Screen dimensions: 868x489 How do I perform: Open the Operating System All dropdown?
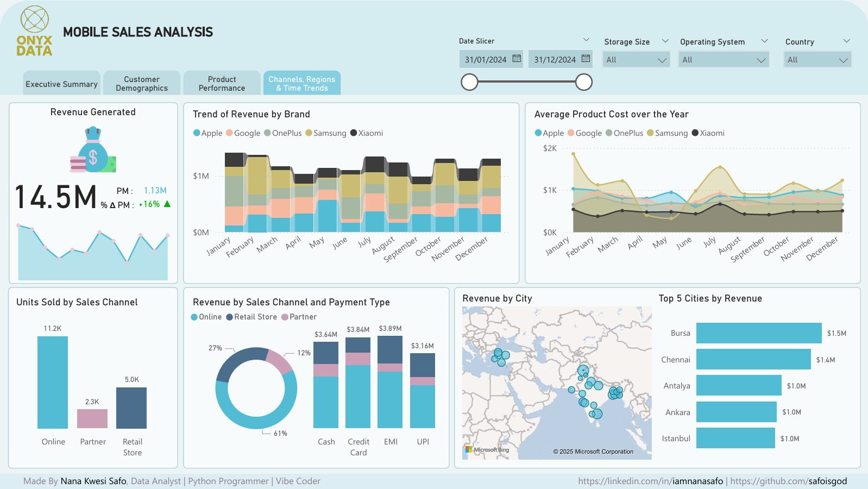pos(724,60)
